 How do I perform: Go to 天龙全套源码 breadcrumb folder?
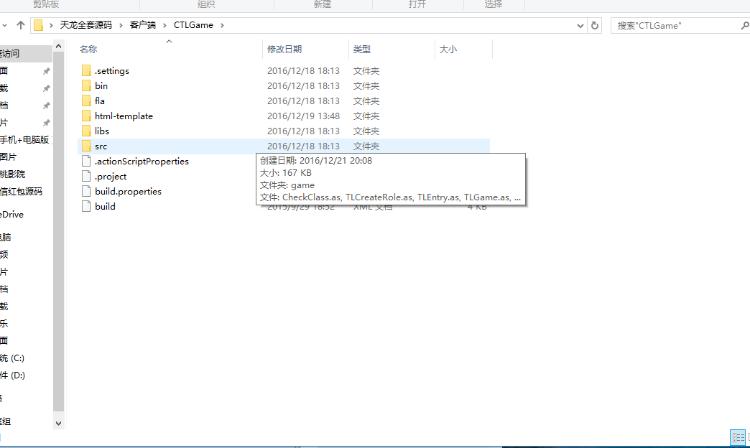[x=86, y=25]
